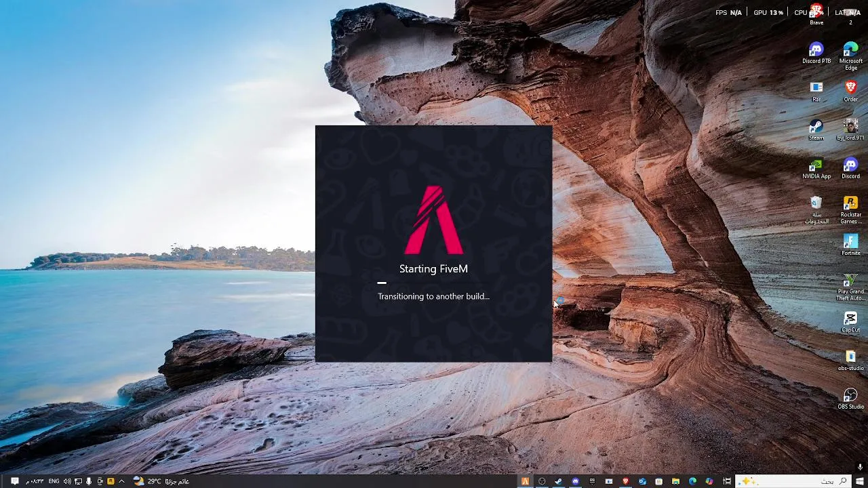
Task: Select the Fortnite desktop shortcut
Action: coord(850,245)
